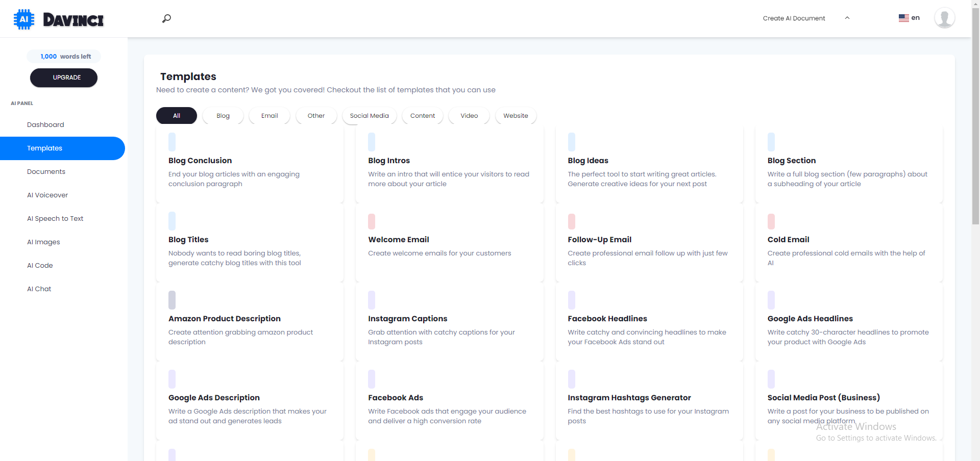Click the UPGRADE button
Image resolution: width=980 pixels, height=461 pixels.
click(x=64, y=78)
